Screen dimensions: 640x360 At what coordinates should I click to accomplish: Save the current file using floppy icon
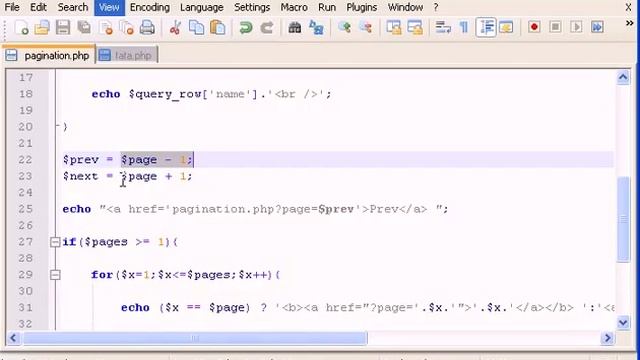63,28
